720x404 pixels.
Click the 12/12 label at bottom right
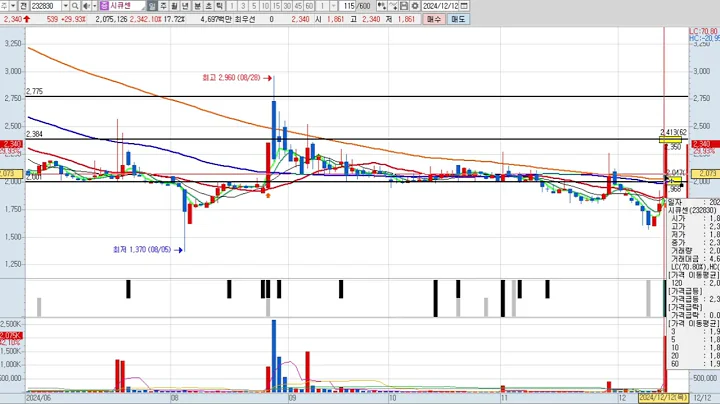(x=700, y=398)
